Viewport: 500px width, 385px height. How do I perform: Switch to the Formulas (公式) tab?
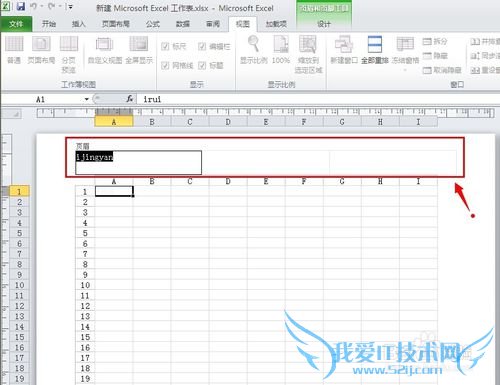(153, 24)
